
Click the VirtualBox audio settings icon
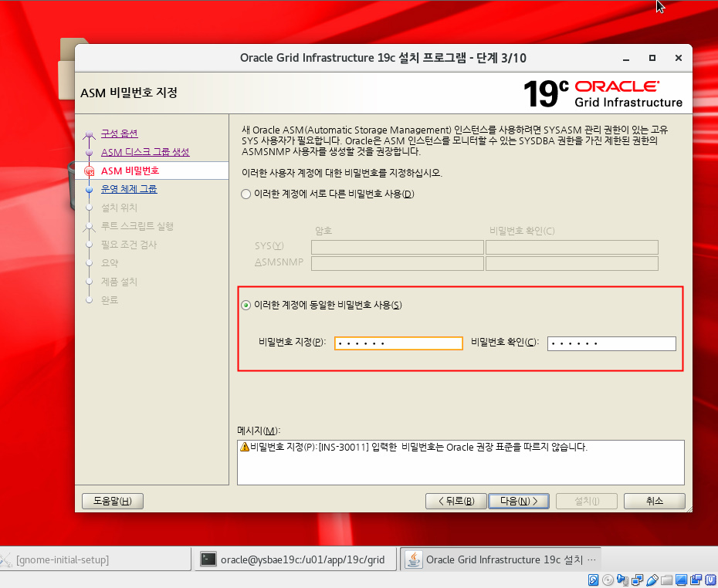coord(623,580)
